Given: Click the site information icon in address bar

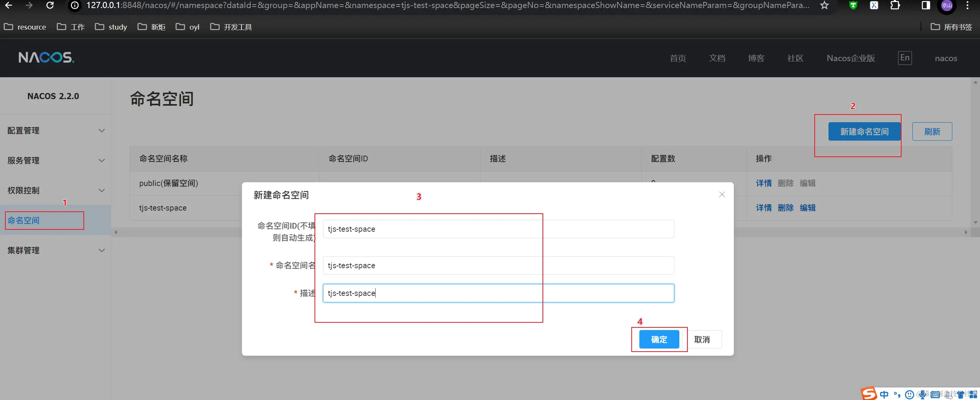Looking at the screenshot, I should pyautogui.click(x=75, y=5).
